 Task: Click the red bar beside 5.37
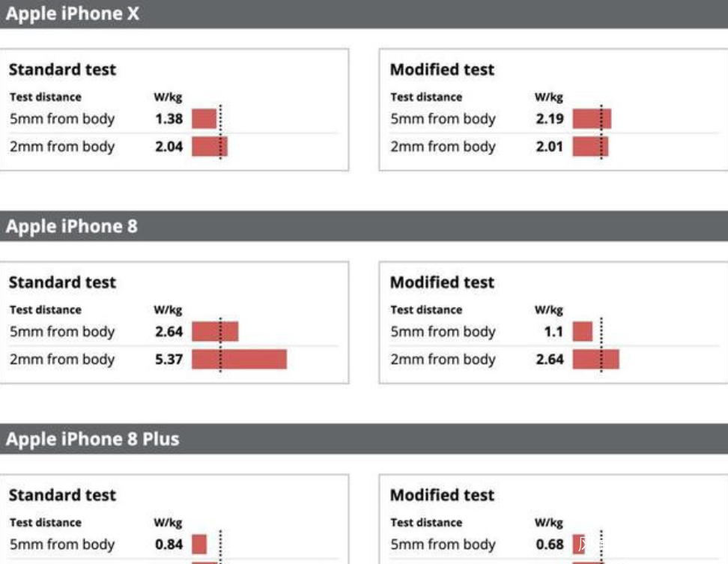click(x=239, y=360)
